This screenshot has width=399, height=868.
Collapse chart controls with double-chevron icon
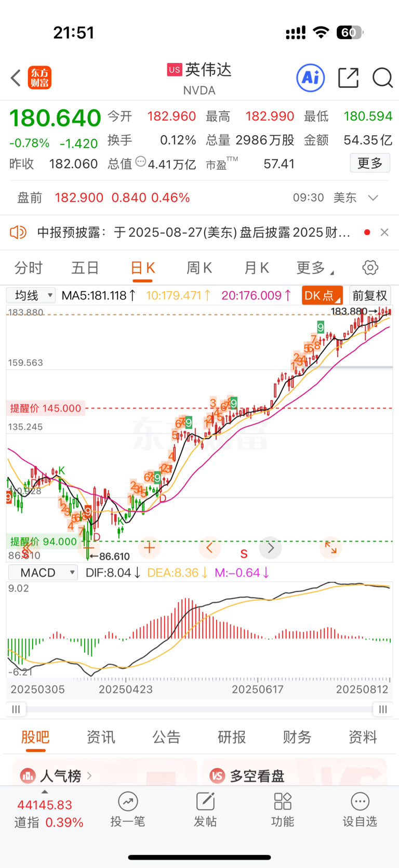point(27,548)
